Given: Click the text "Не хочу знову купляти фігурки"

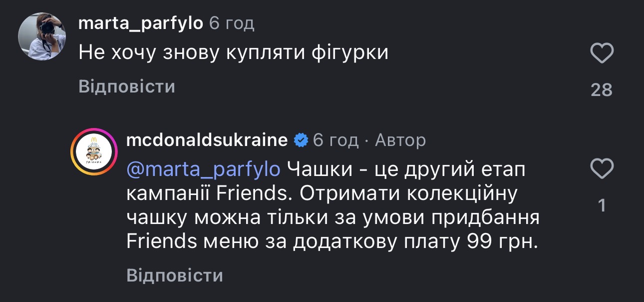Looking at the screenshot, I should (233, 53).
